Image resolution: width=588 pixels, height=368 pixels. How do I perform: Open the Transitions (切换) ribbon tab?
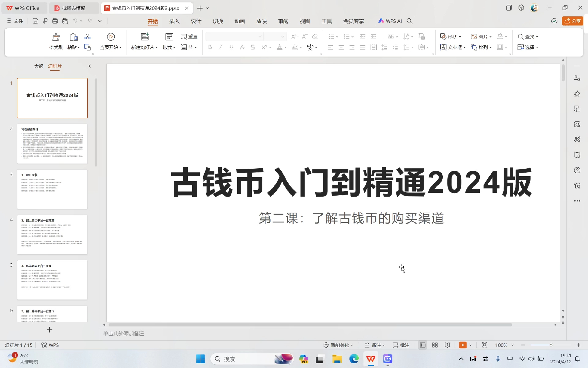(x=218, y=21)
